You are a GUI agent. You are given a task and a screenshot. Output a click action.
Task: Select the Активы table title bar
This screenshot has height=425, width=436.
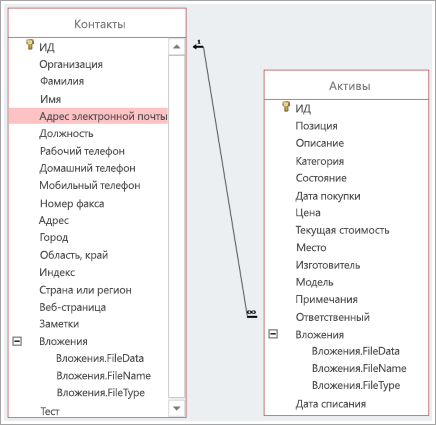point(346,85)
